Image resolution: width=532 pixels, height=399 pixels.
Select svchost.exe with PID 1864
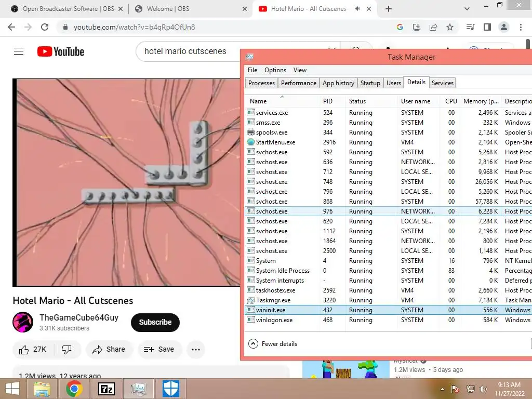coord(388,241)
